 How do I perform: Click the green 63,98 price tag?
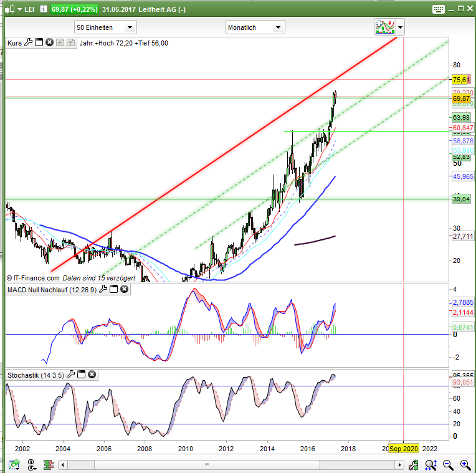461,117
